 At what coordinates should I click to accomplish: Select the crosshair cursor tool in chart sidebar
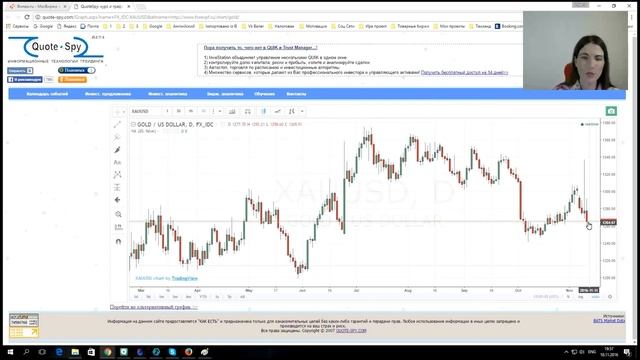click(x=117, y=111)
